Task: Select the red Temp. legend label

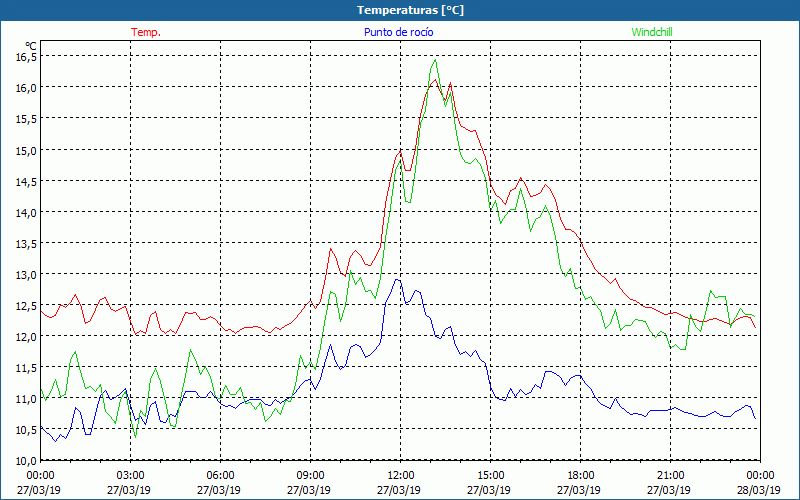Action: point(146,32)
